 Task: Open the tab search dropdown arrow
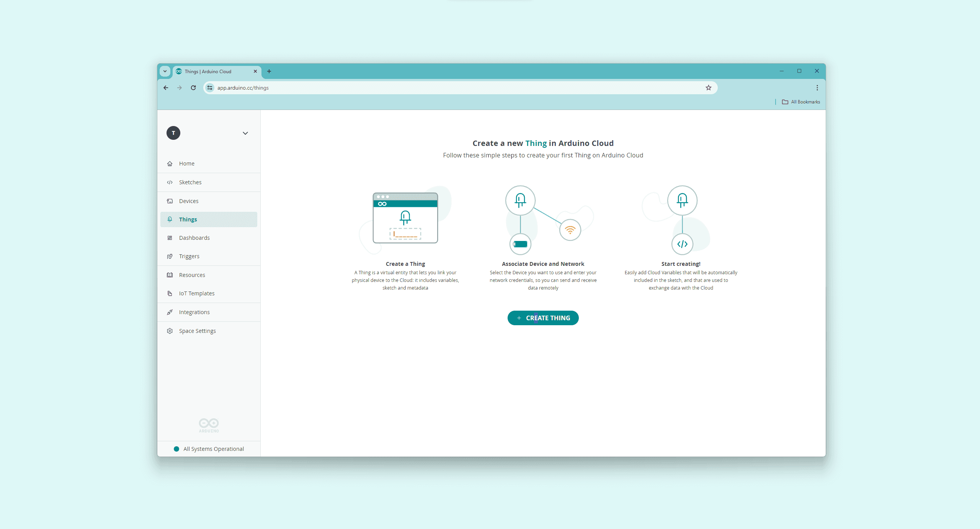[x=165, y=71]
